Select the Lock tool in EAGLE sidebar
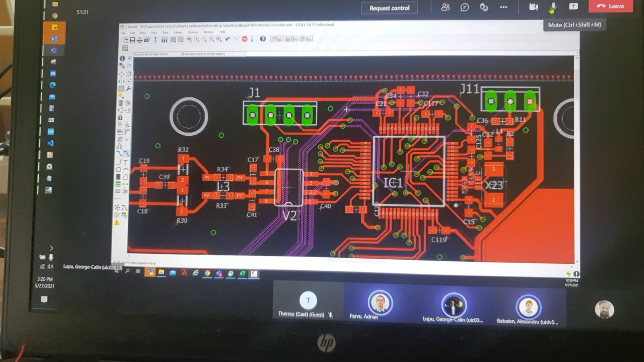 pyautogui.click(x=120, y=117)
